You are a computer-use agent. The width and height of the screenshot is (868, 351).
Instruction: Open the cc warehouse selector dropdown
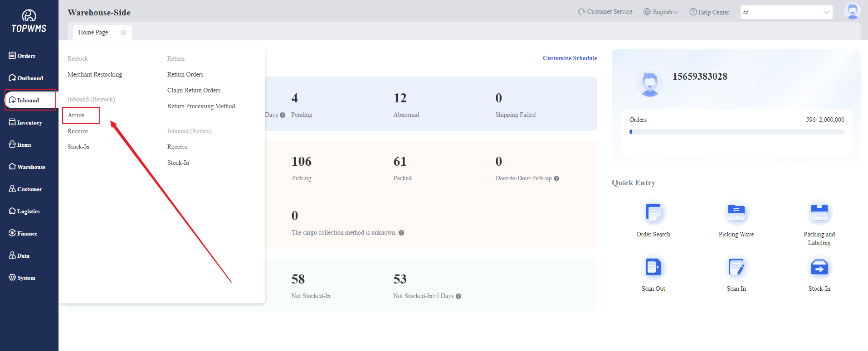pyautogui.click(x=786, y=12)
